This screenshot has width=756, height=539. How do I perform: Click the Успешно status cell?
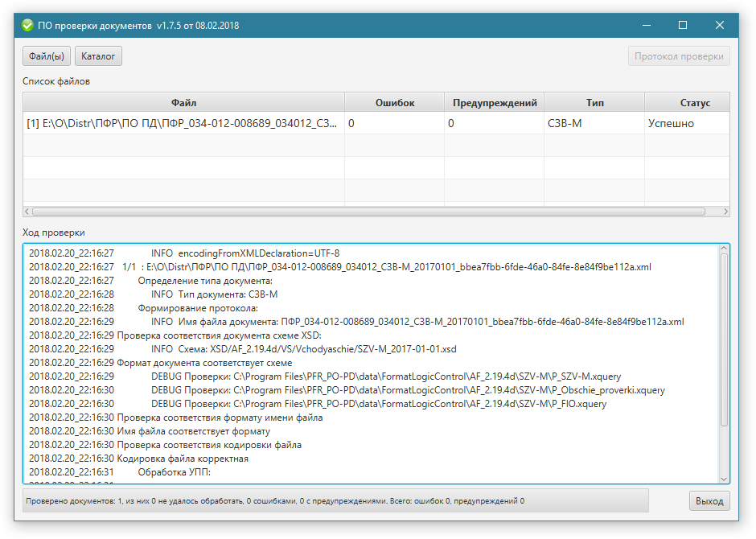pyautogui.click(x=688, y=123)
